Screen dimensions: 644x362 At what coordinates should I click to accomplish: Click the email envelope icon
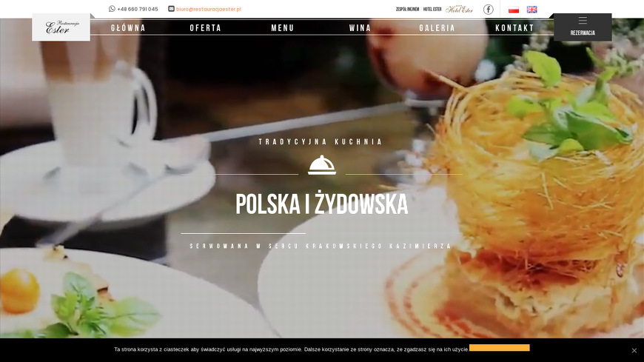pos(171,9)
